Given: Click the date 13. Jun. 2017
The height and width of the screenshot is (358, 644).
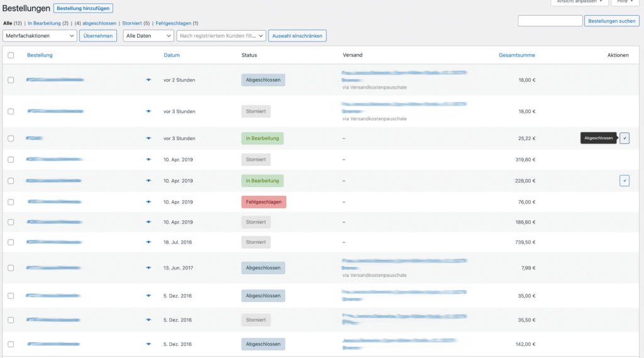Looking at the screenshot, I should click(x=178, y=268).
